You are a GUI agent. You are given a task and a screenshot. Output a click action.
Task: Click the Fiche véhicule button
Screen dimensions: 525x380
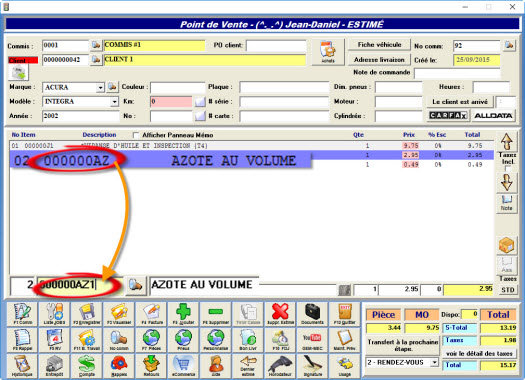(x=379, y=45)
